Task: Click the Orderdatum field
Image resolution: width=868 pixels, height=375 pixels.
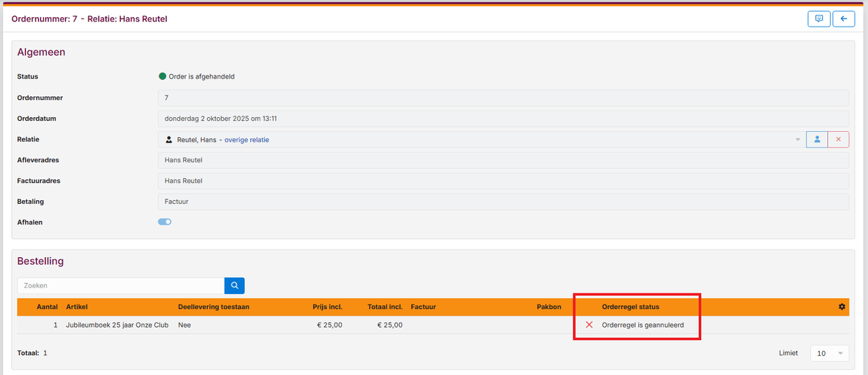Action: click(x=503, y=119)
